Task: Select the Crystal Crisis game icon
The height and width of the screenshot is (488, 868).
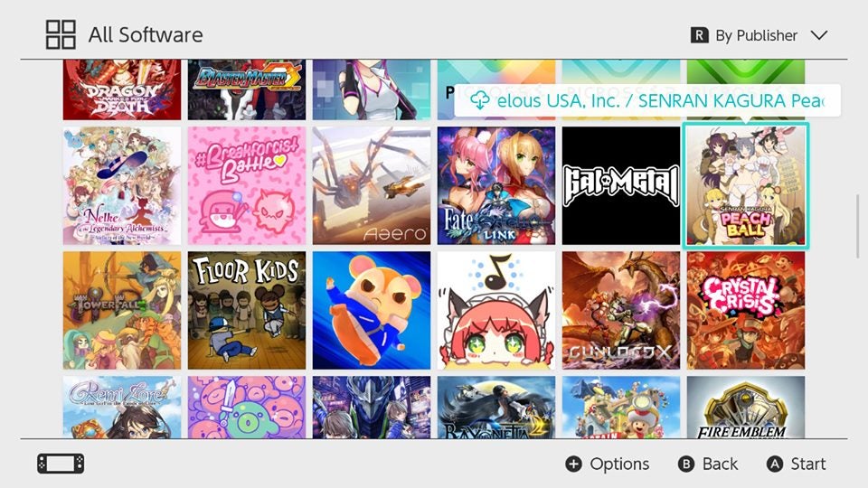Action: tap(746, 310)
